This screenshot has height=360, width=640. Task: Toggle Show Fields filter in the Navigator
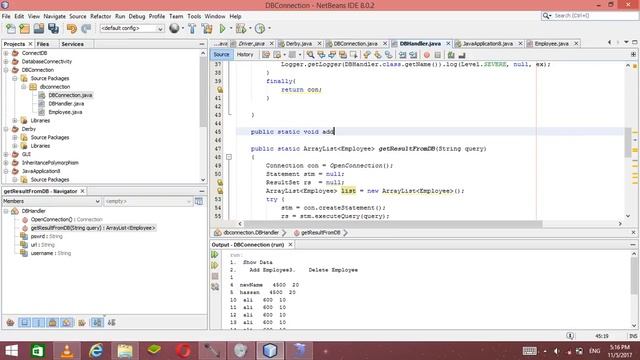click(24, 322)
